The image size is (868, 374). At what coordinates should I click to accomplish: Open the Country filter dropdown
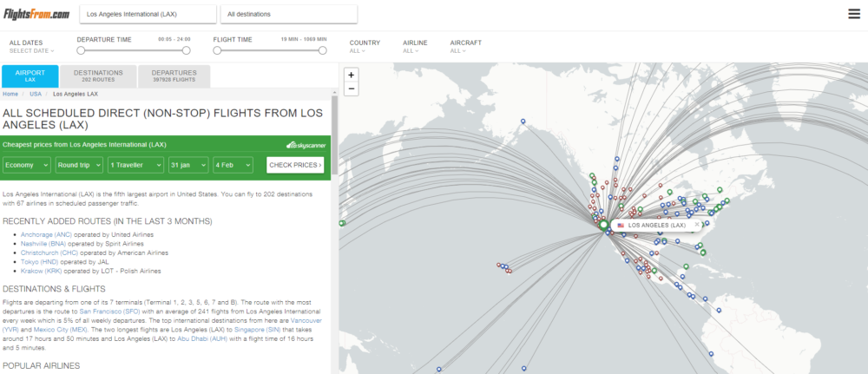point(365,47)
